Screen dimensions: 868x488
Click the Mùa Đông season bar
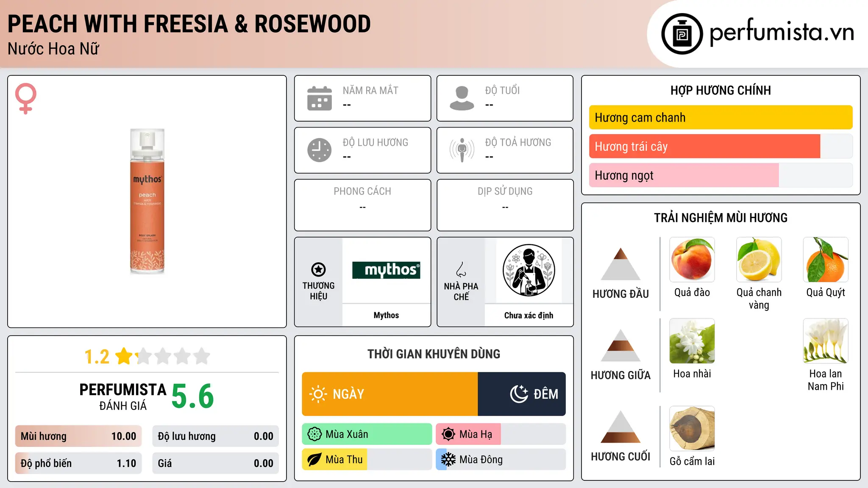[x=501, y=460]
